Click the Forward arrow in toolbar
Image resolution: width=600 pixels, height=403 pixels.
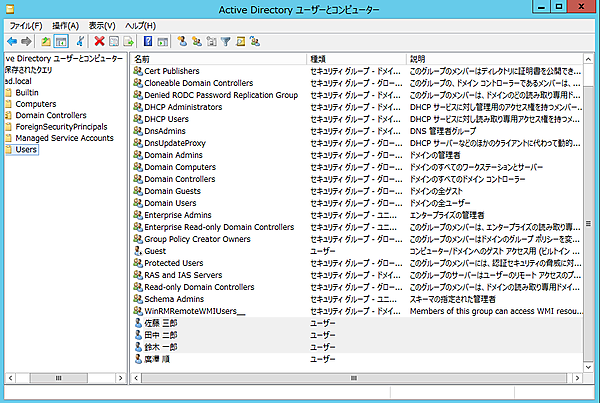click(26, 41)
